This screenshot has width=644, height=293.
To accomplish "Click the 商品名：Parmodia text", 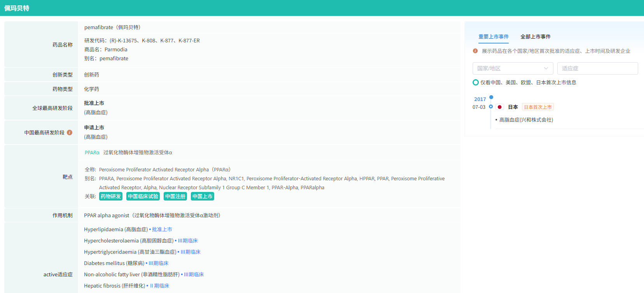I will [106, 49].
